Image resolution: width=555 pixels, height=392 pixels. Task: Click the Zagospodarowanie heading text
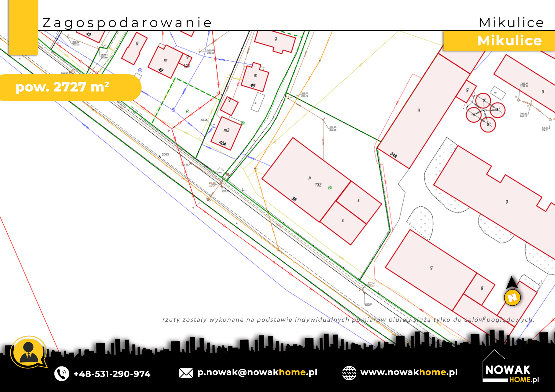127,23
